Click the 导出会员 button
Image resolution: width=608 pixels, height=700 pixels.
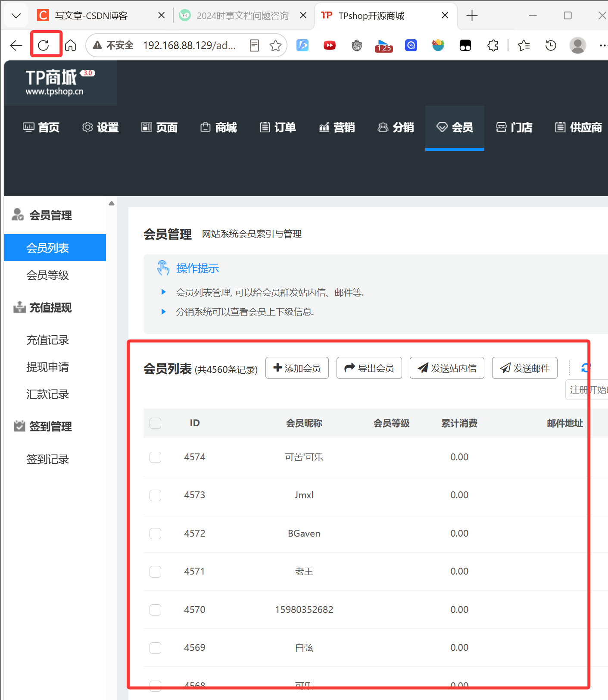tap(369, 368)
